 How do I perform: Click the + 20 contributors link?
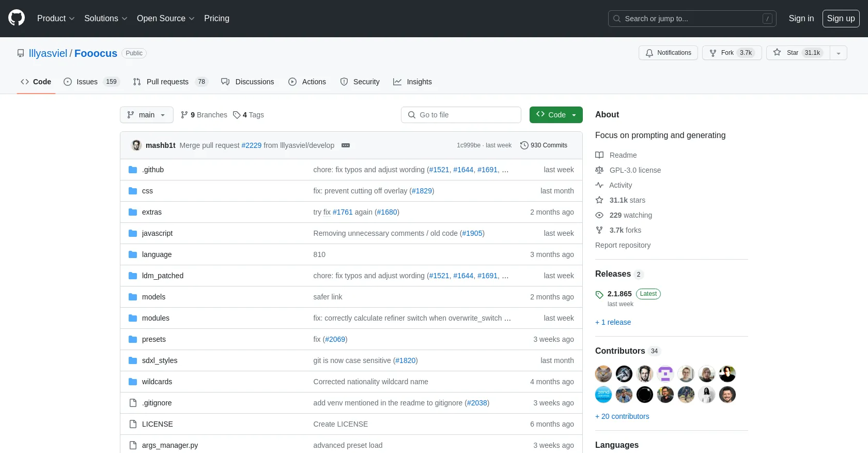tap(622, 416)
